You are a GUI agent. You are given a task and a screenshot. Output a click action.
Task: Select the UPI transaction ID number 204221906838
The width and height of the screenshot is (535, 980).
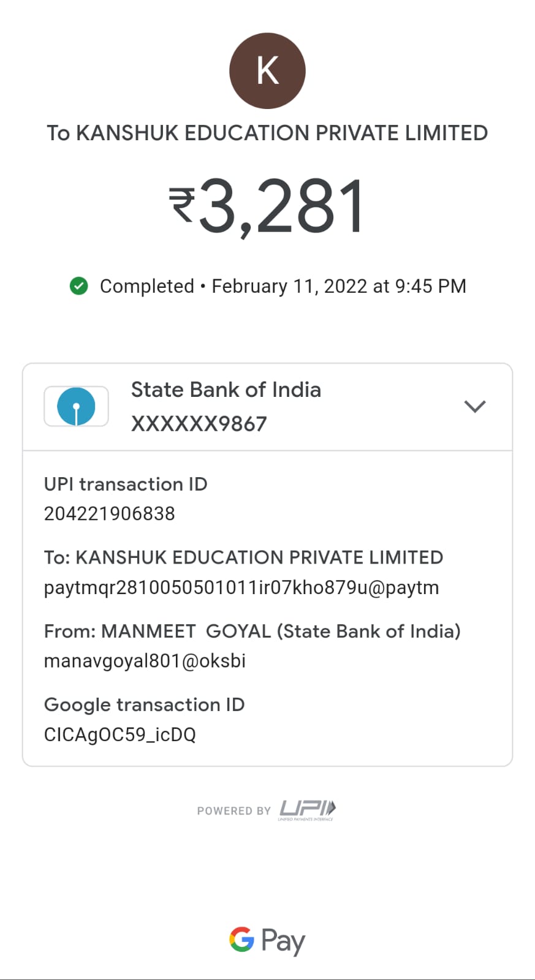tap(109, 513)
